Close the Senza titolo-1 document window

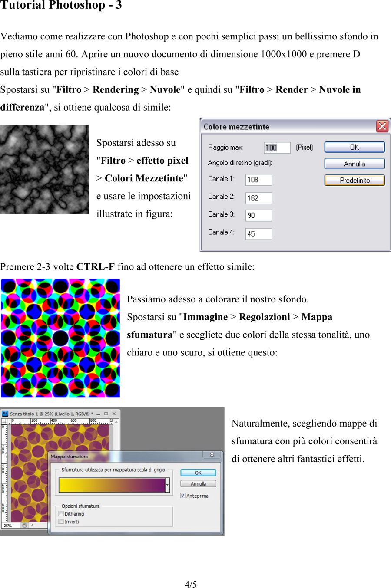[x=114, y=414]
